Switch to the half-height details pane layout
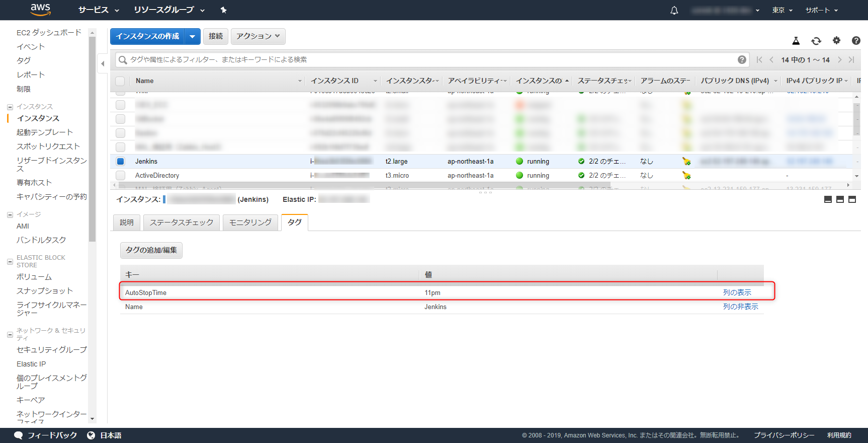This screenshot has height=443, width=868. click(840, 199)
